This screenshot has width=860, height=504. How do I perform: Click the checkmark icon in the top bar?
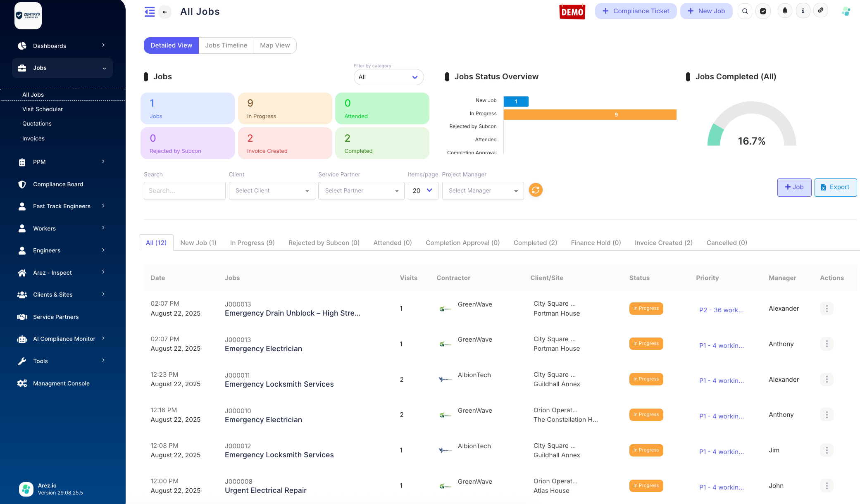click(763, 11)
